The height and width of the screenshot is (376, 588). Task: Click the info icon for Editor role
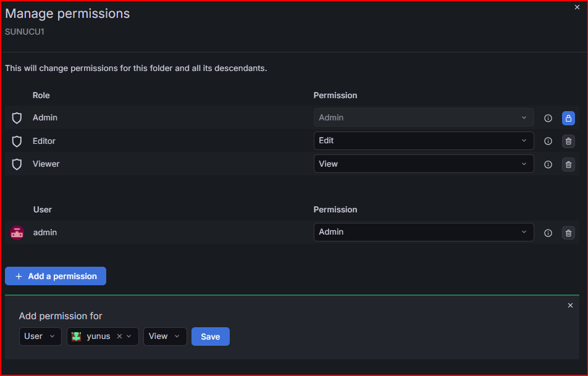pyautogui.click(x=548, y=141)
